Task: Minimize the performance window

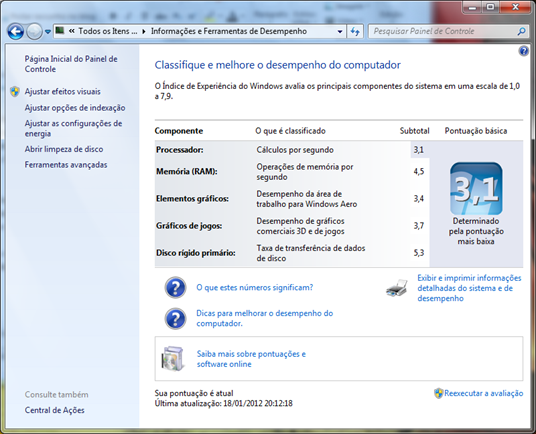Action: (x=473, y=7)
